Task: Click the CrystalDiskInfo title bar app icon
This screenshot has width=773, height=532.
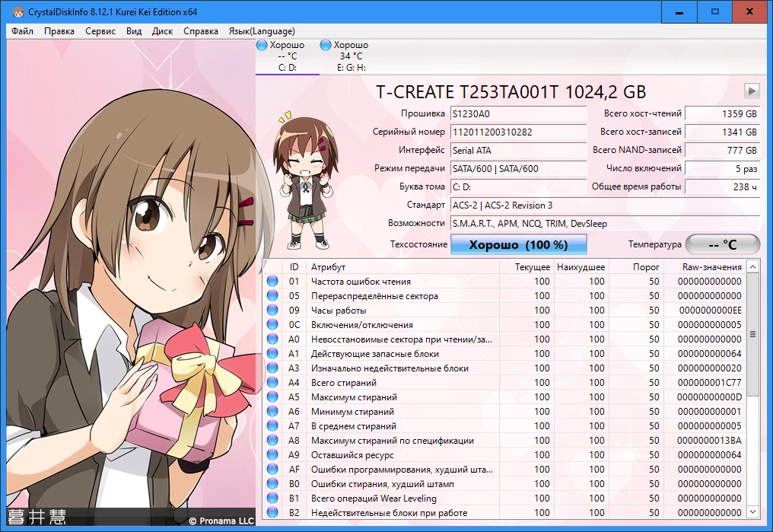Action: point(18,12)
